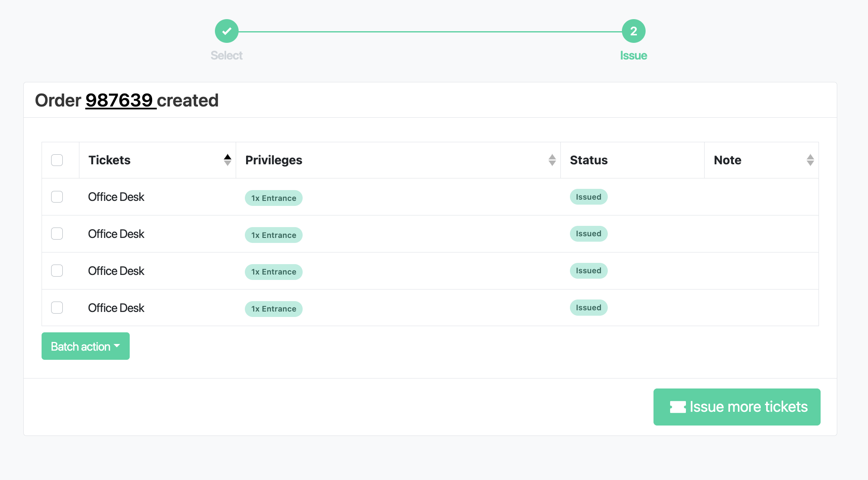
Task: Click the fourth row Issued status badge
Action: coord(589,308)
